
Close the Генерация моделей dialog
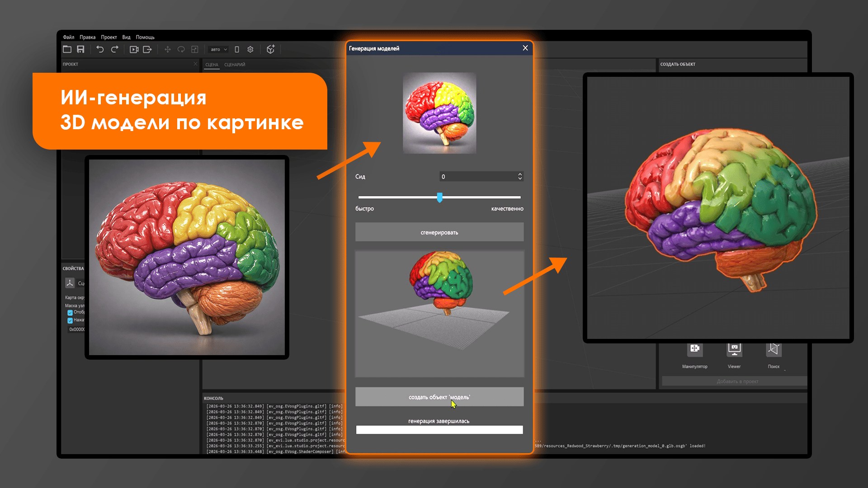[x=525, y=48]
